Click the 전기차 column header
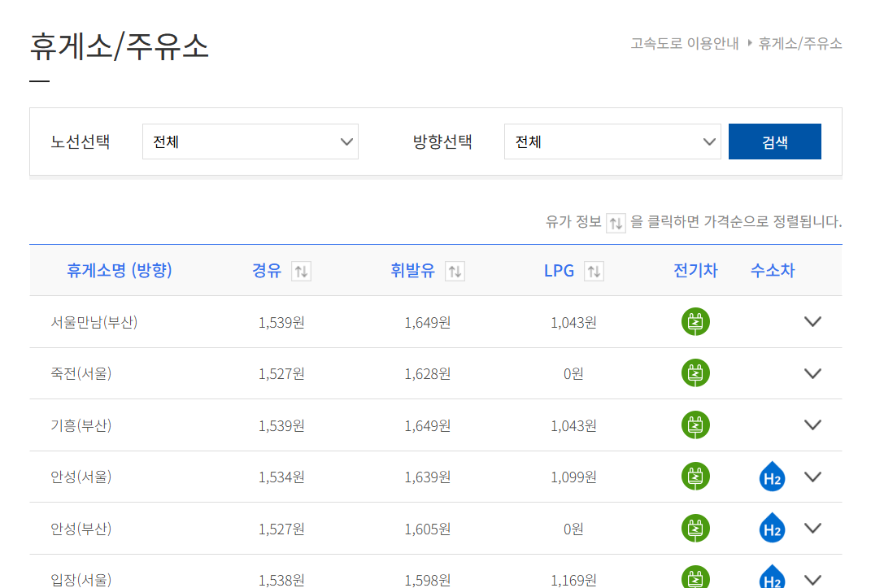Image resolution: width=871 pixels, height=588 pixels. coord(695,270)
